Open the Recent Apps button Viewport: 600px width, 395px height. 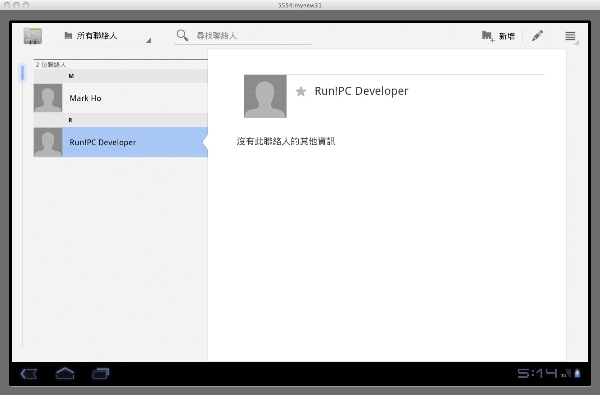(x=101, y=374)
